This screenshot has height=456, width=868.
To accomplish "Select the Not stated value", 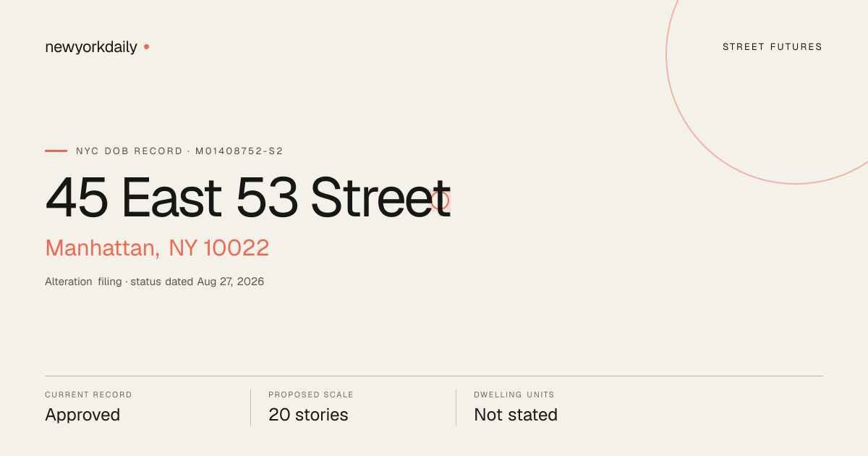I will (516, 415).
